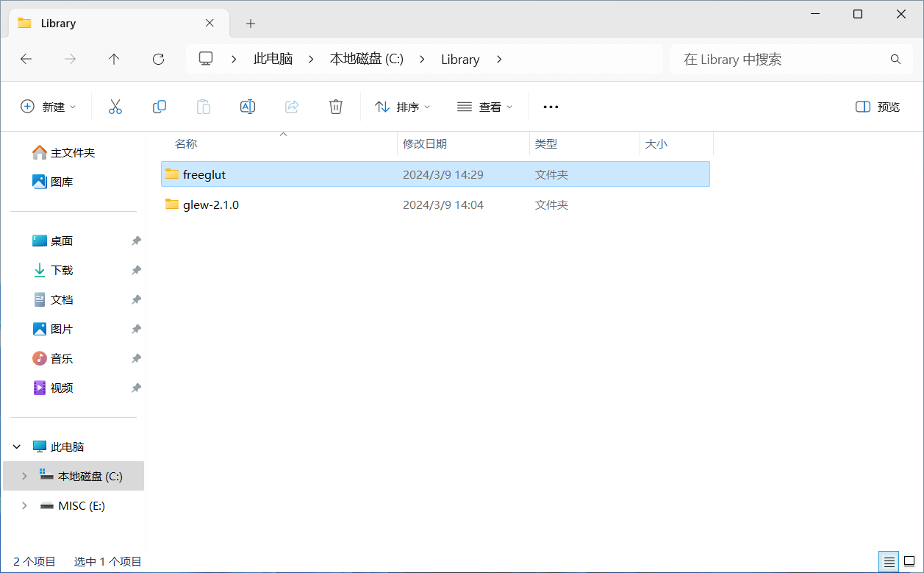Go back to the previous folder

tap(26, 60)
